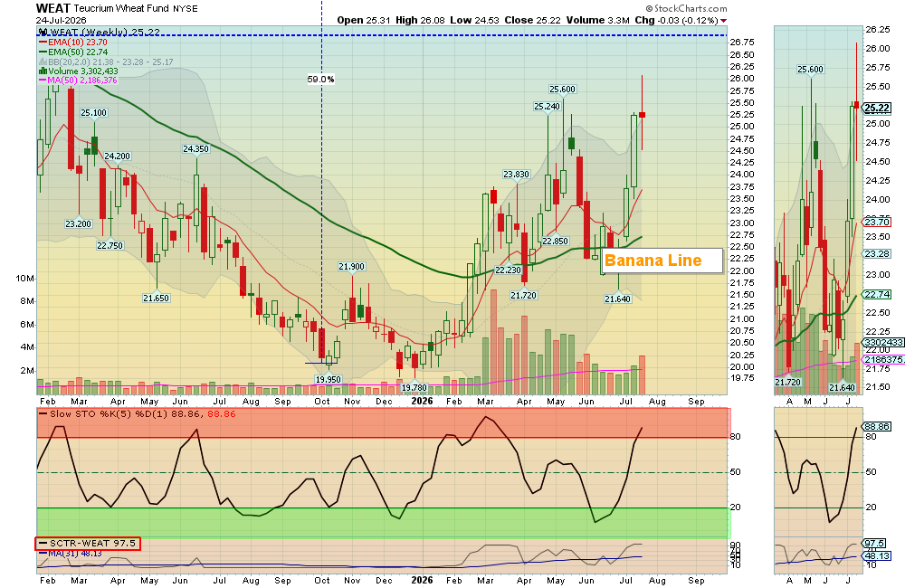This screenshot has width=905, height=588.
Task: Click the green 22.74 tag in the zoom panel
Action: tap(877, 294)
